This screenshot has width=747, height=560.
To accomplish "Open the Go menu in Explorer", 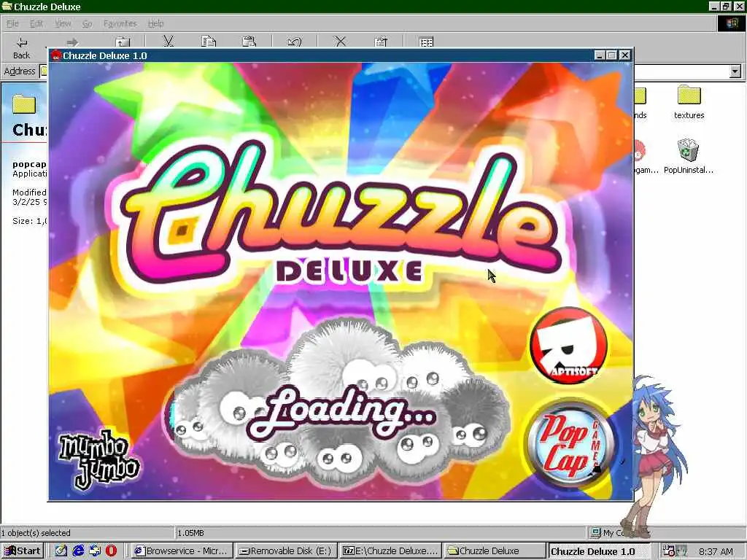I will [88, 23].
